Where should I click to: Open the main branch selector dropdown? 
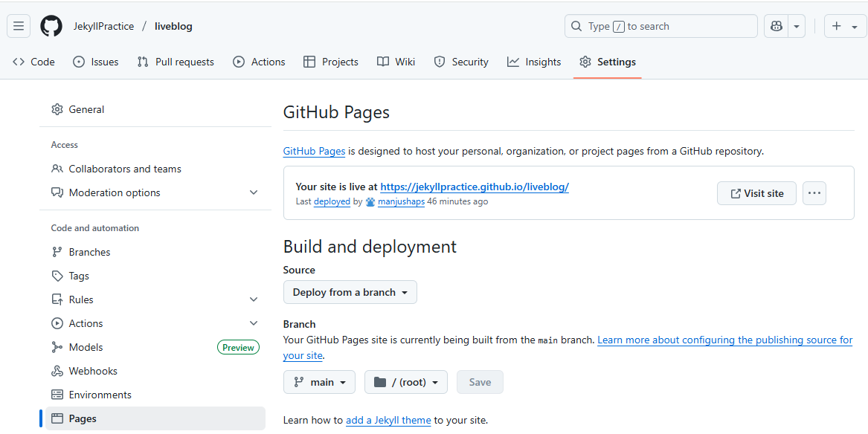[x=319, y=382]
